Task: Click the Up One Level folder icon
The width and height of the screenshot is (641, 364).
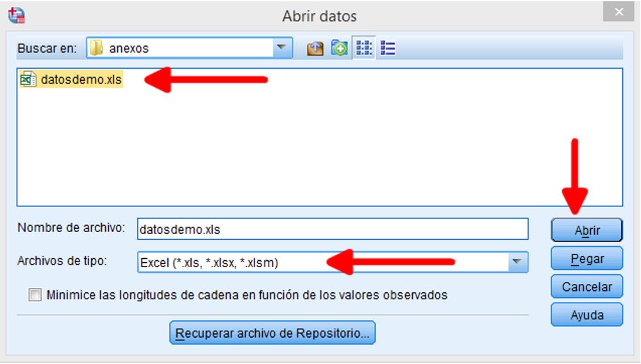Action: (315, 49)
